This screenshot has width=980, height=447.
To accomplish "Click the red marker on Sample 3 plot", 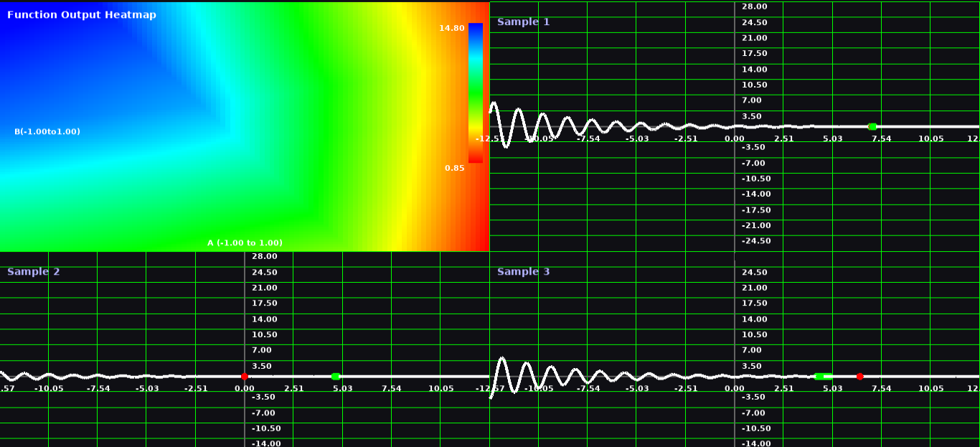I will coord(859,376).
